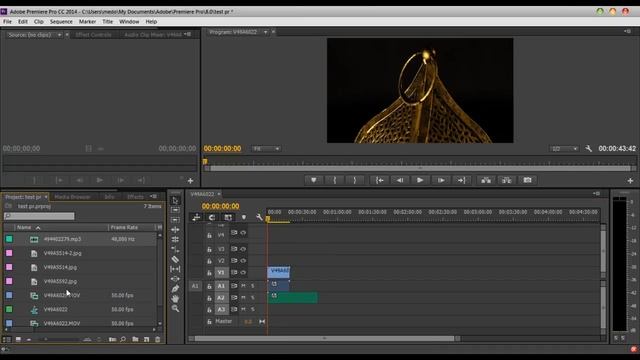The width and height of the screenshot is (640, 360).
Task: Switch to Effects tab
Action: (x=135, y=197)
